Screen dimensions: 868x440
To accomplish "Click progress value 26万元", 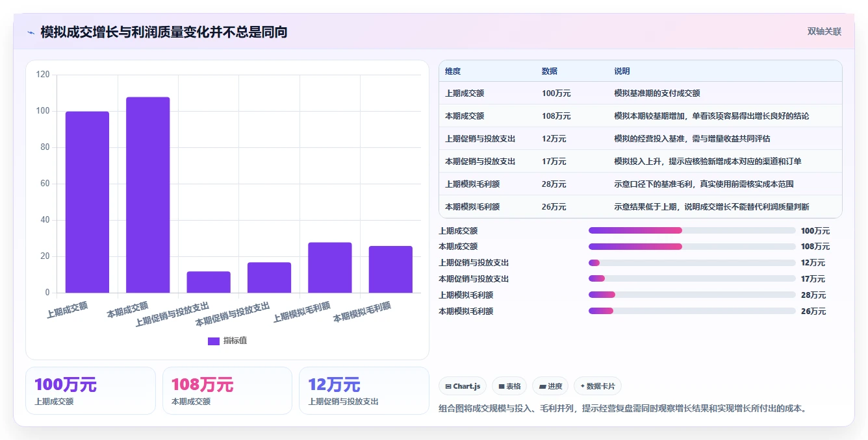I will pos(813,312).
